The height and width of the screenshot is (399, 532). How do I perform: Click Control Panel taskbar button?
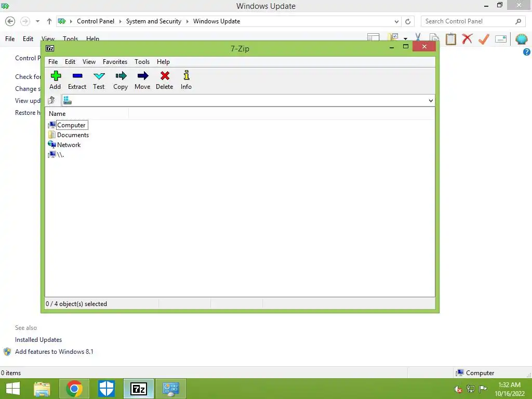click(x=171, y=389)
